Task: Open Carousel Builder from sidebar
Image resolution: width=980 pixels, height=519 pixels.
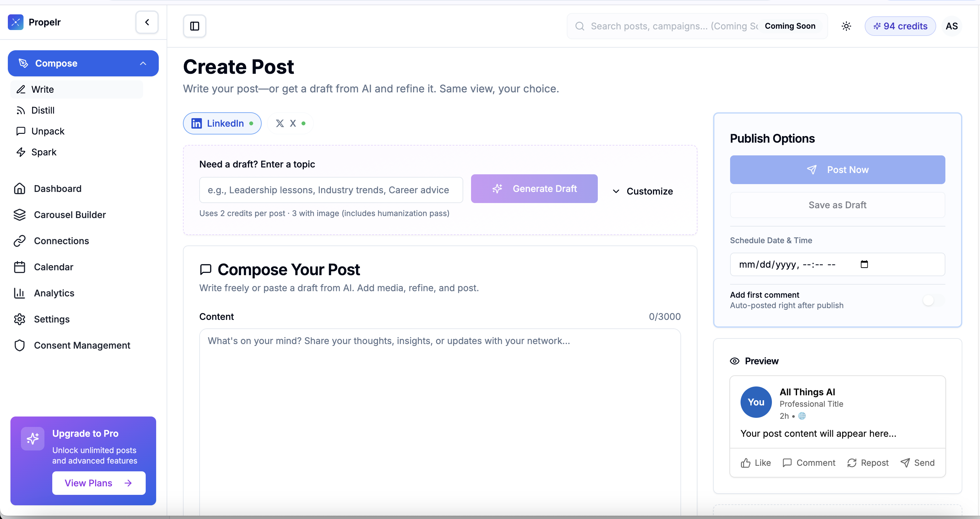Action: click(70, 215)
